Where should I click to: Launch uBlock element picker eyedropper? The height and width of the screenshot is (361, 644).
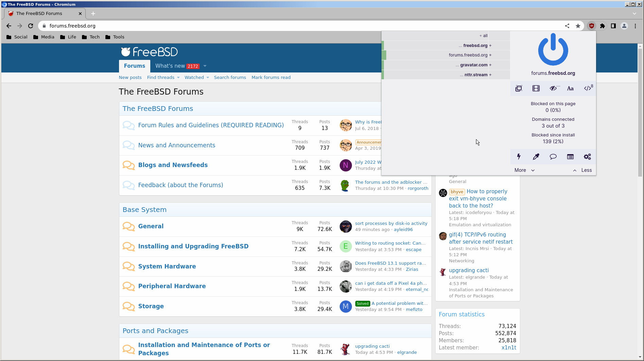coord(536,157)
